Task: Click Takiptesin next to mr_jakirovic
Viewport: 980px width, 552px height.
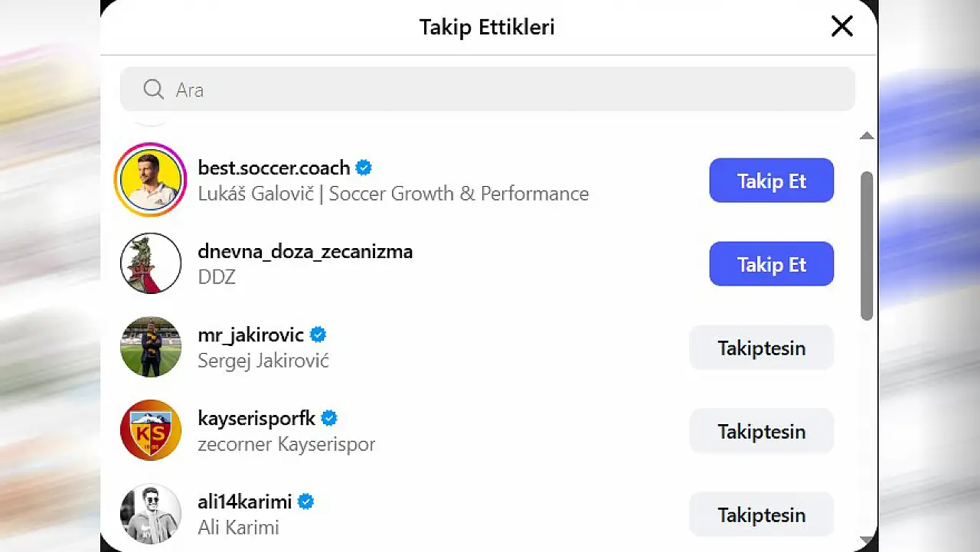Action: click(x=761, y=348)
